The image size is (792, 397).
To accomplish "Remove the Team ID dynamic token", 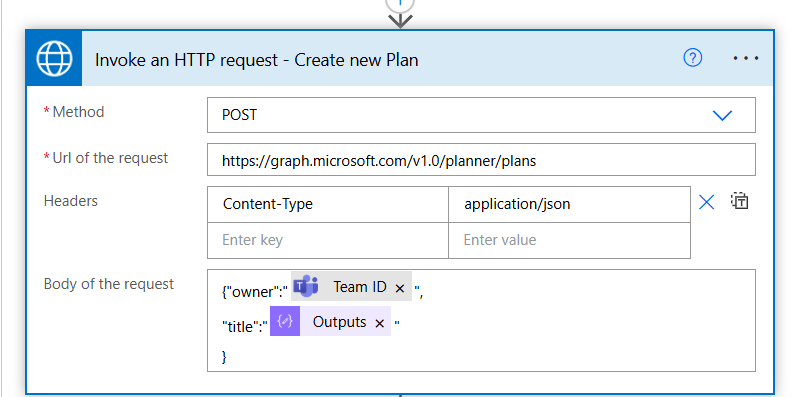I will coord(400,288).
